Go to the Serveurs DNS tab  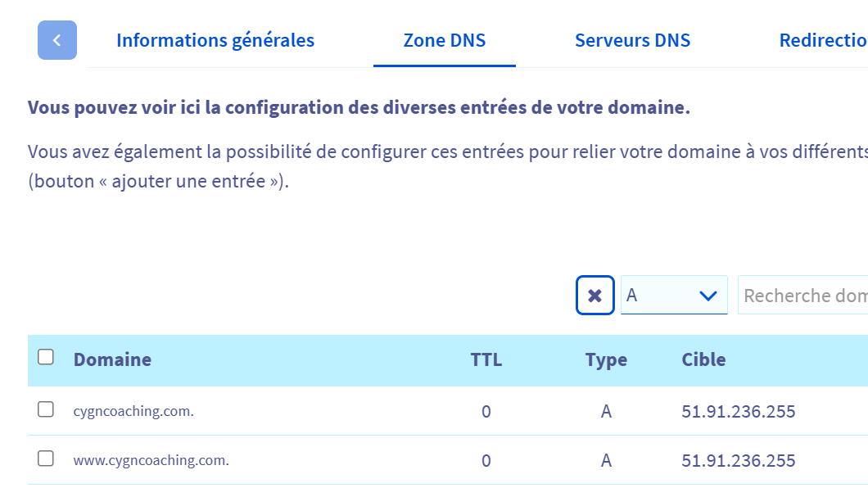tap(632, 40)
